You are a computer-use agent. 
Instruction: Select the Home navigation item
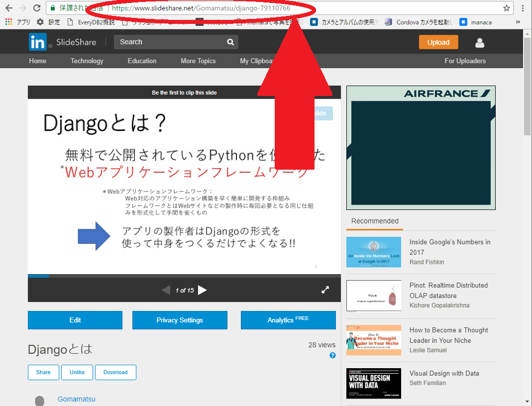coord(37,61)
